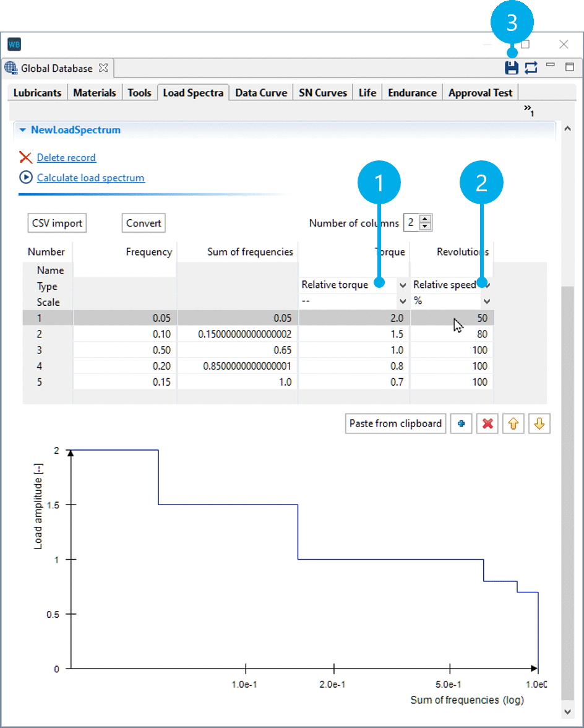The image size is (584, 728).
Task: Delete the selected row using the red X icon
Action: [487, 423]
